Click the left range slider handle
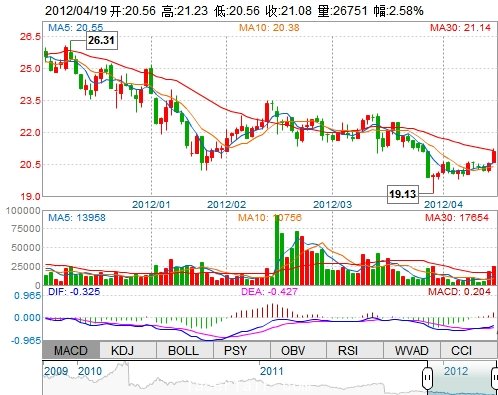498x395 pixels. [427, 377]
